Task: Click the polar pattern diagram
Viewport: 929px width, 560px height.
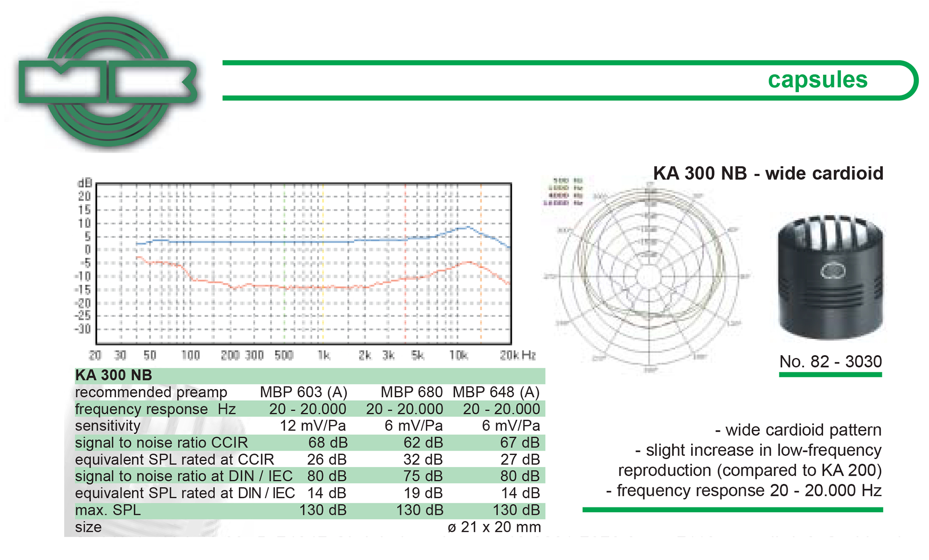Action: [649, 277]
